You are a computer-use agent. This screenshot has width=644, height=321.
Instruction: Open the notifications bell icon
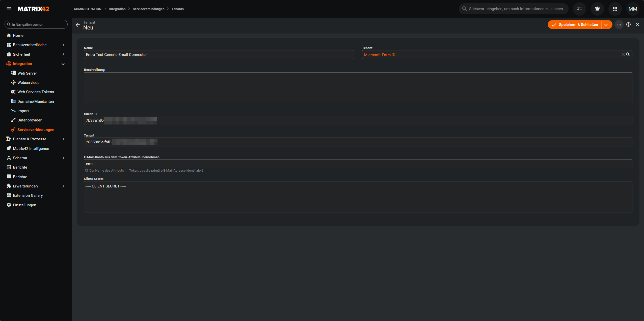[x=597, y=9]
